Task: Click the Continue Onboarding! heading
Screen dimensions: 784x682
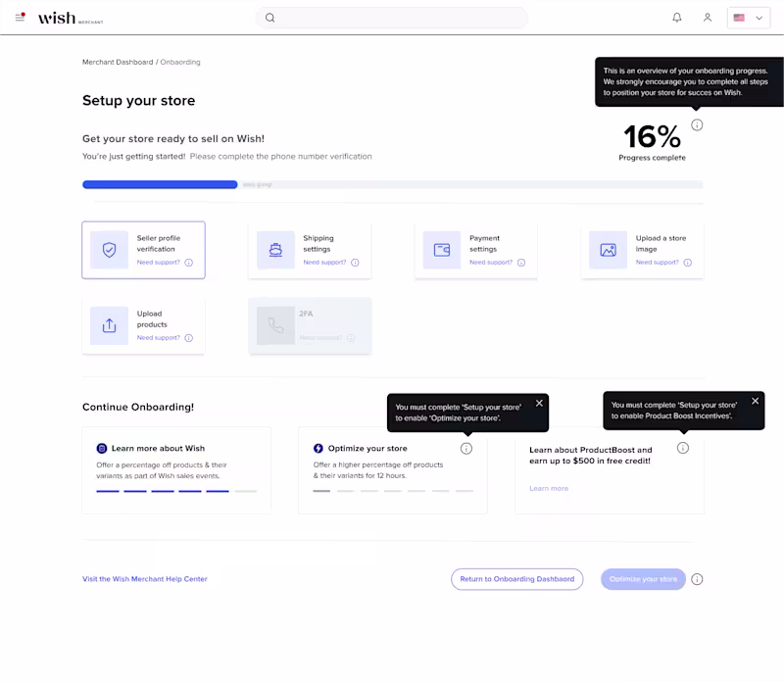Action: pyautogui.click(x=138, y=407)
